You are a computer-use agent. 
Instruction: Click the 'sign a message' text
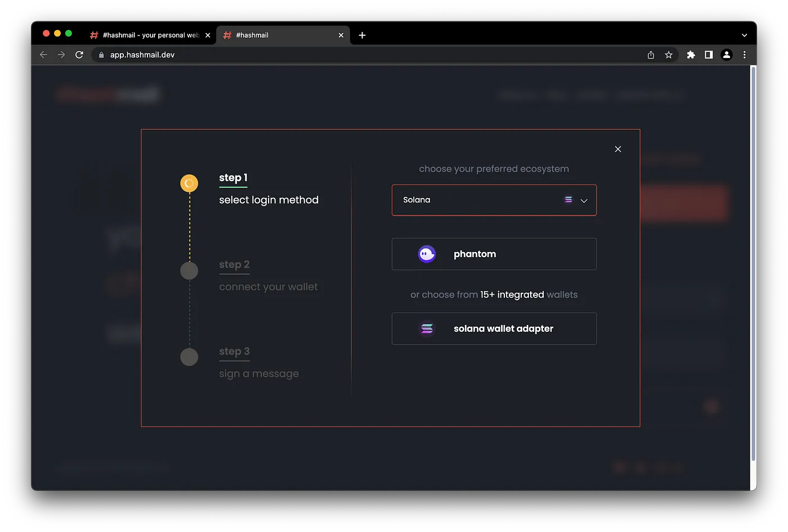coord(259,374)
